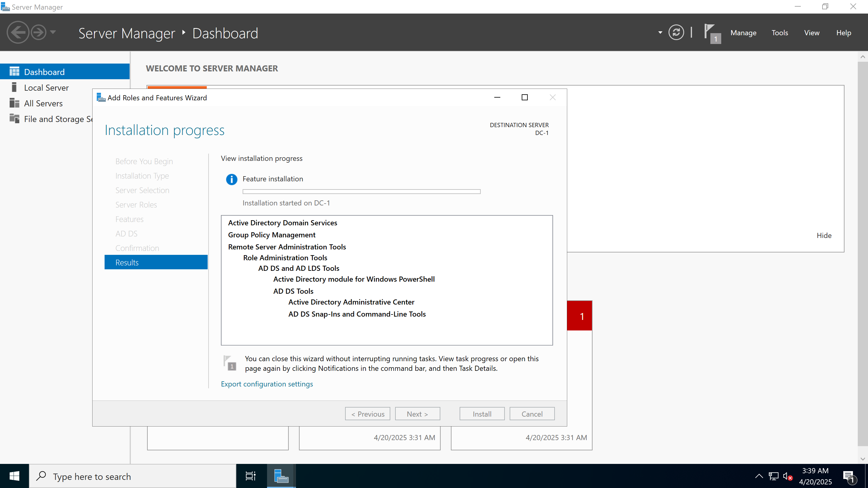Click Hide link in welcome panel
The image size is (868, 488).
tap(824, 235)
